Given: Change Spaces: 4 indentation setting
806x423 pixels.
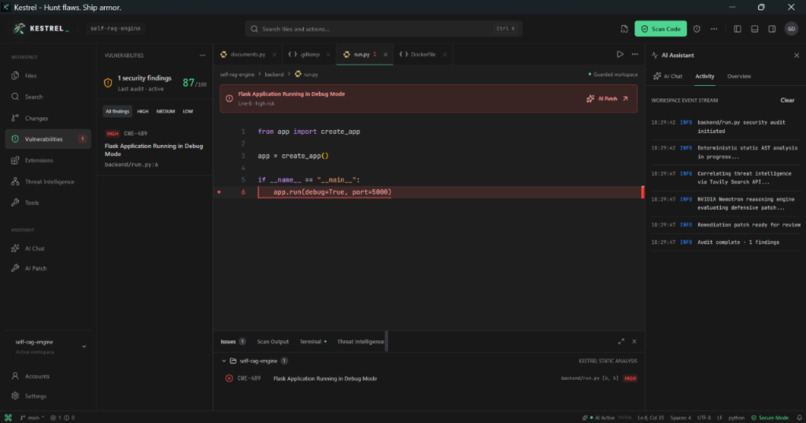Looking at the screenshot, I should (x=681, y=417).
